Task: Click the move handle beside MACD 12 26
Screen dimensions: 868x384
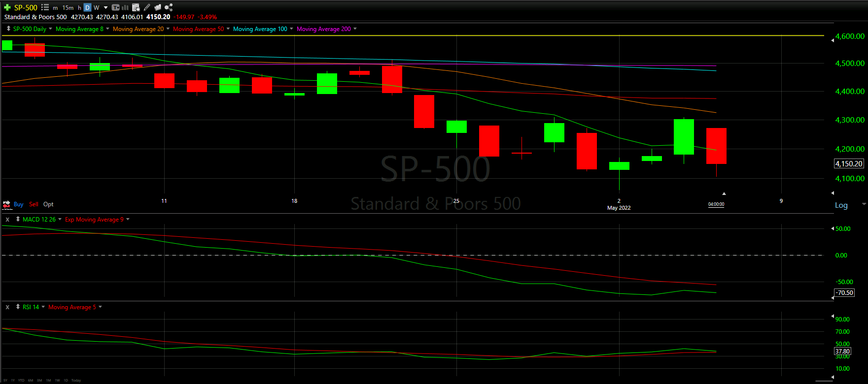Action: pos(18,219)
